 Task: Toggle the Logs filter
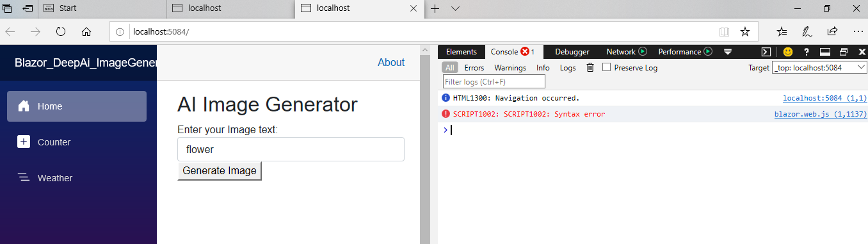coord(568,67)
